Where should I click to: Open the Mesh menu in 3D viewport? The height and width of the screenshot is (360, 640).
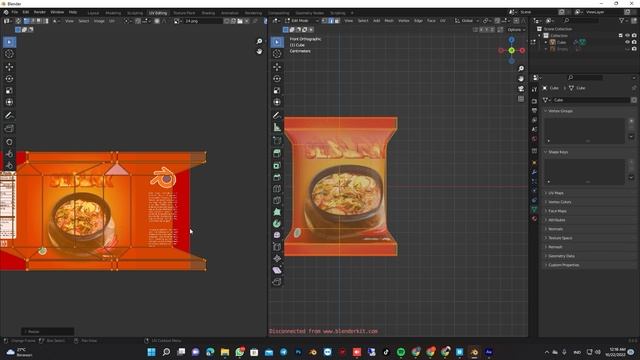coord(389,21)
